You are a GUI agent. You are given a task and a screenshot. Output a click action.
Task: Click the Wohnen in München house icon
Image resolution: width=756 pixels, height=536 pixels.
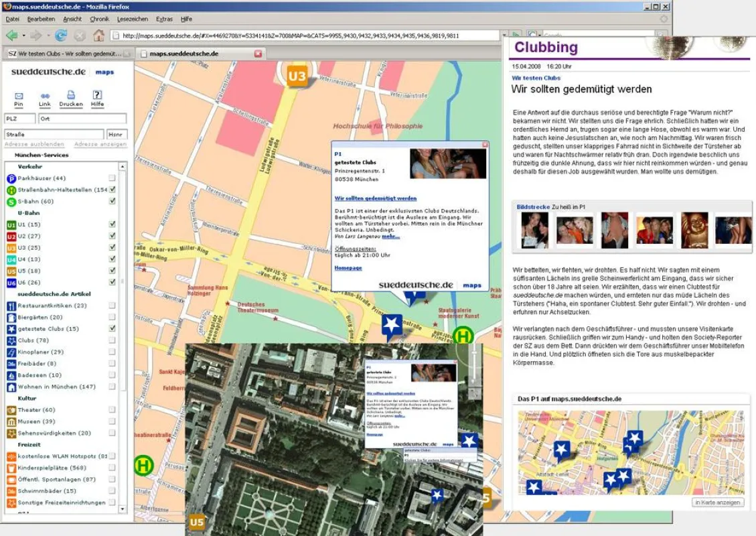11,387
